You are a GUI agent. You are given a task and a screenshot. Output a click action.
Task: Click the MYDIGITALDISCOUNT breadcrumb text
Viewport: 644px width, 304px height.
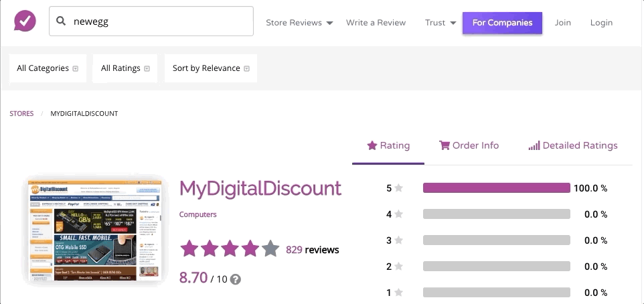84,113
